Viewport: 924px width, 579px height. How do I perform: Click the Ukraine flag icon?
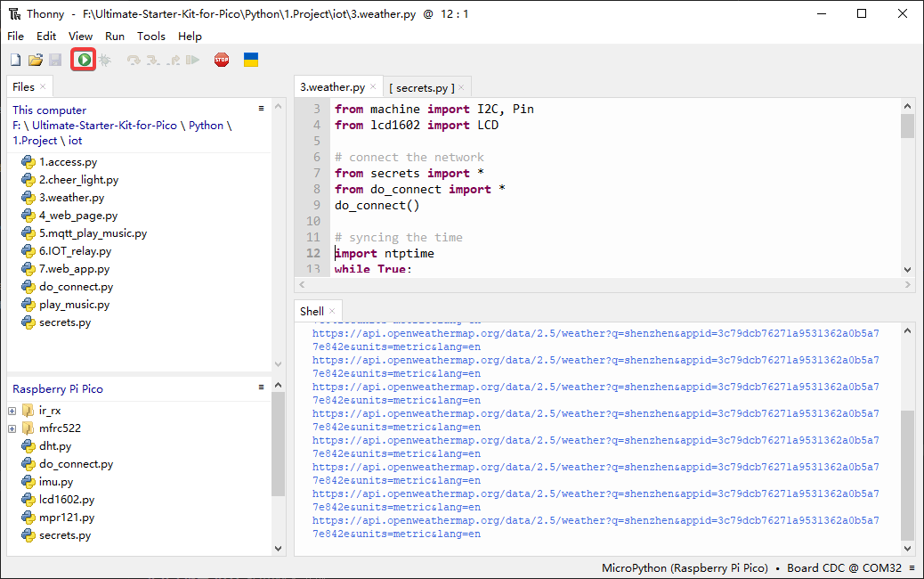[251, 60]
